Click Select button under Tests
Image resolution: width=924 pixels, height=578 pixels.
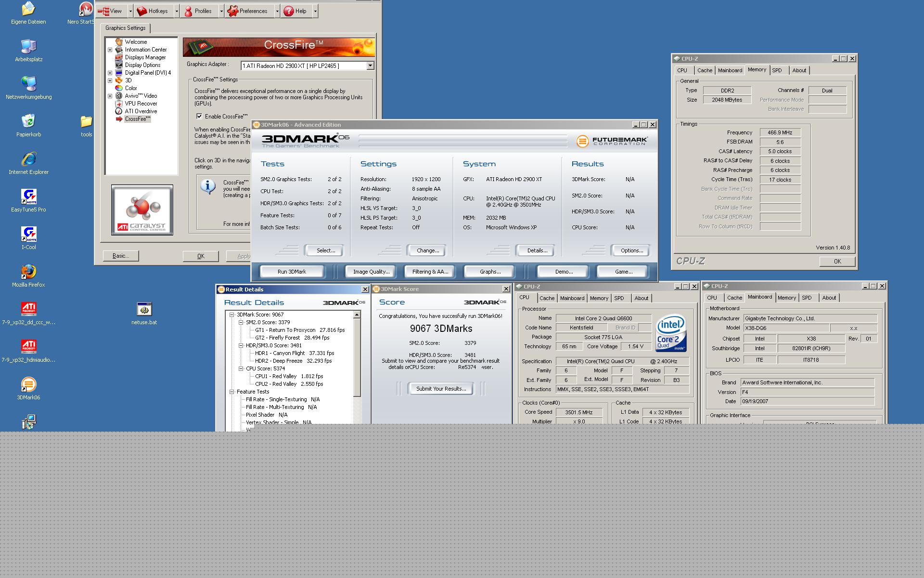tap(325, 250)
